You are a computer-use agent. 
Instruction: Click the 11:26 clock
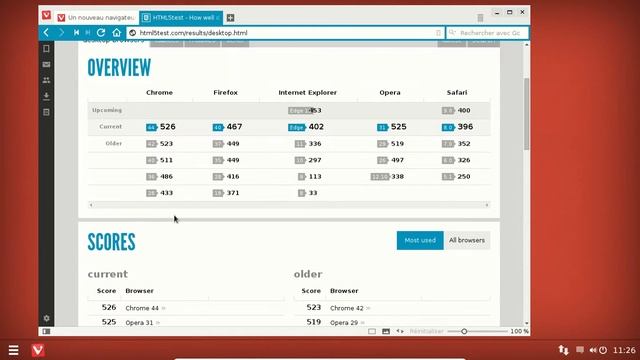tap(624, 350)
